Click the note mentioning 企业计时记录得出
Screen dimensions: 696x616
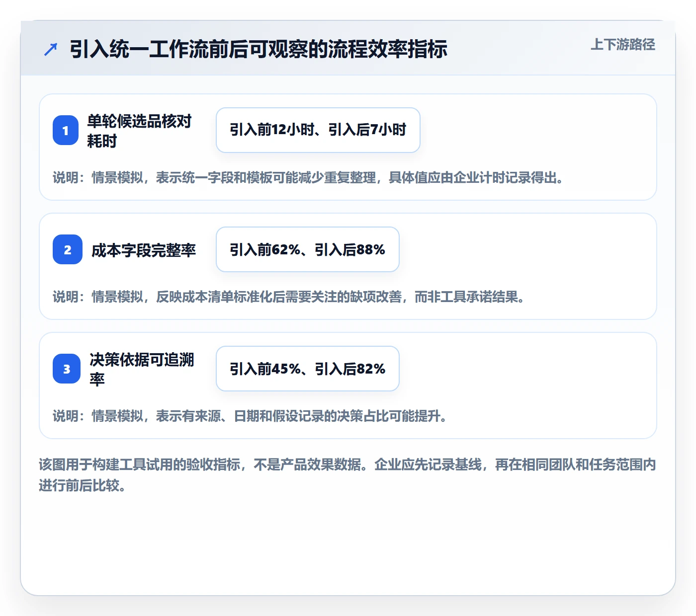click(x=309, y=177)
